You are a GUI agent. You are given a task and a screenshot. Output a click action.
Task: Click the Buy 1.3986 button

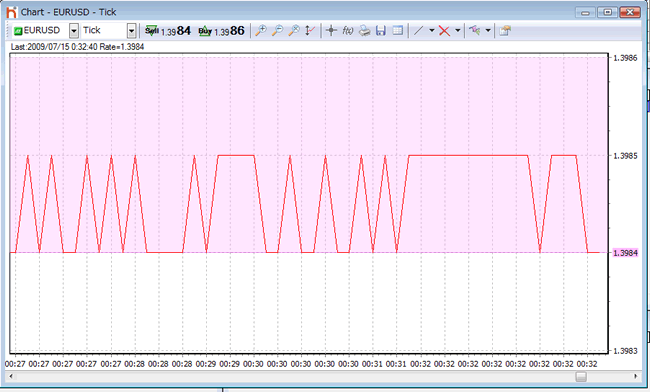click(221, 31)
